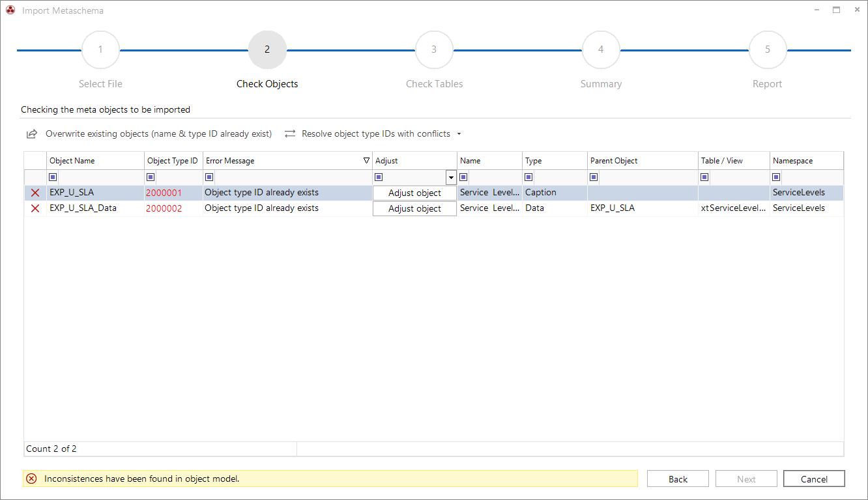
Task: Click red X error icon for EXP_U_SLA_Data row
Action: 35,208
